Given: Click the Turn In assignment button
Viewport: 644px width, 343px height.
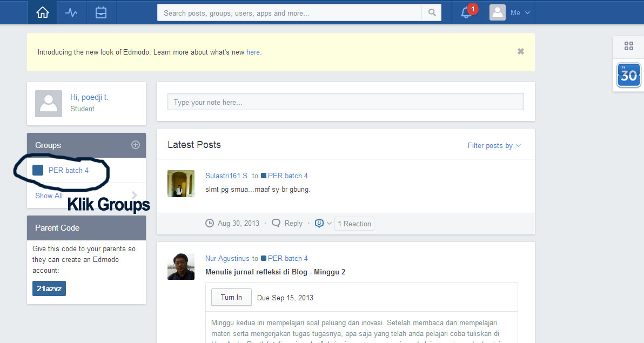Looking at the screenshot, I should click(231, 297).
